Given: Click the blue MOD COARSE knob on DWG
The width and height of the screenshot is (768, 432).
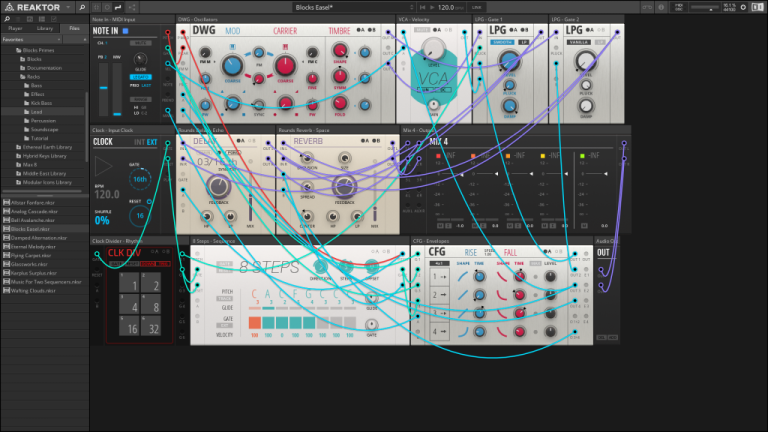Looking at the screenshot, I should pyautogui.click(x=232, y=65).
